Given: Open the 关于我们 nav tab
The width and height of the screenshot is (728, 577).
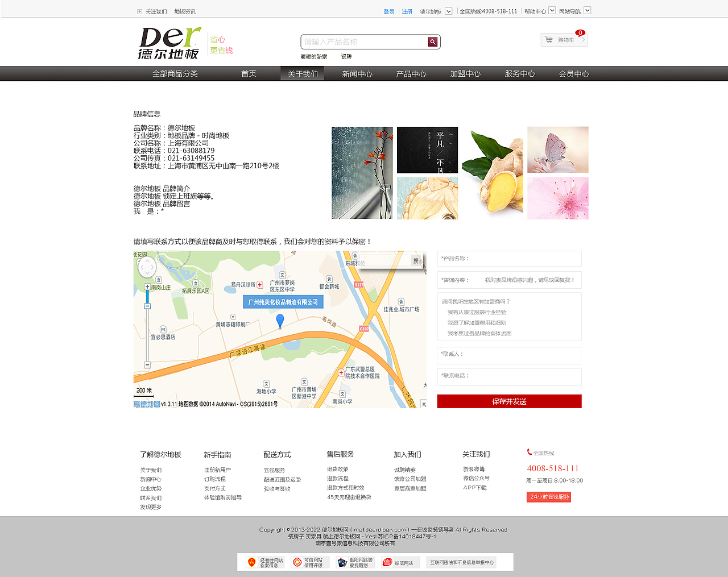Looking at the screenshot, I should (303, 74).
